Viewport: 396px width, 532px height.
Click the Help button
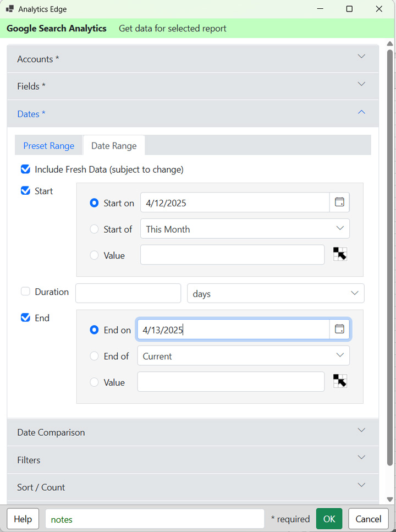[x=23, y=519]
